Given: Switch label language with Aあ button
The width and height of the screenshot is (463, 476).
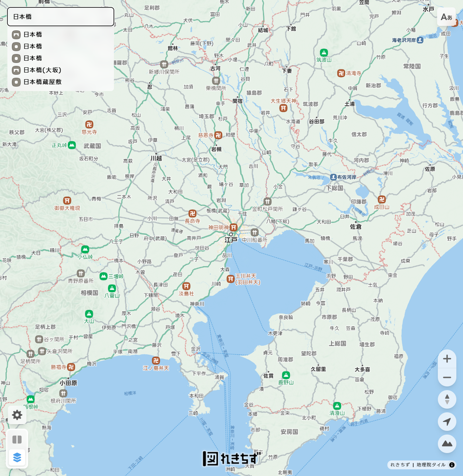Looking at the screenshot, I should pos(446,17).
